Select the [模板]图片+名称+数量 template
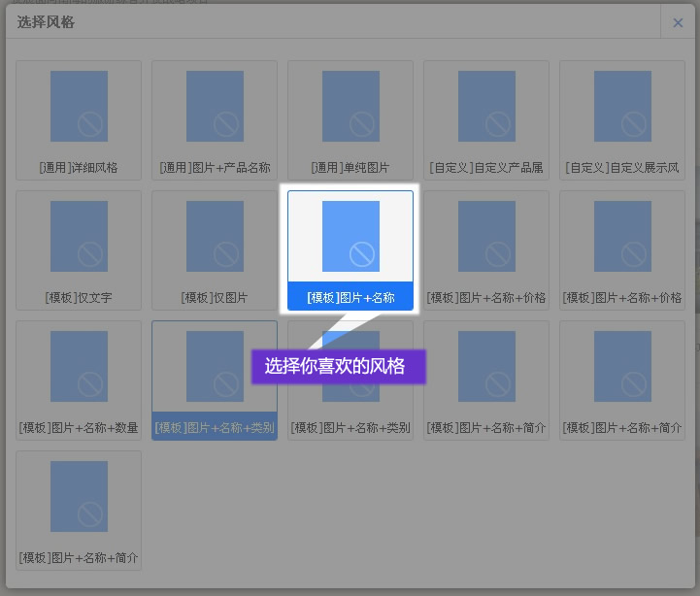This screenshot has width=700, height=596. click(79, 380)
